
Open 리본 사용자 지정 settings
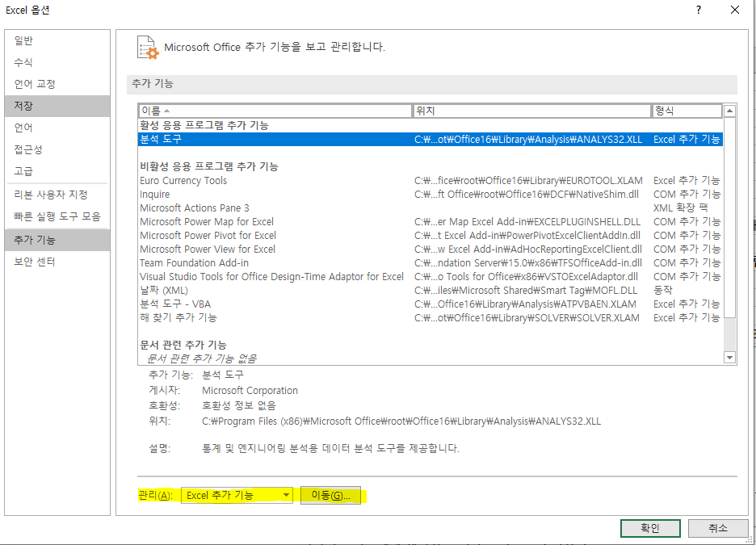pyautogui.click(x=57, y=195)
